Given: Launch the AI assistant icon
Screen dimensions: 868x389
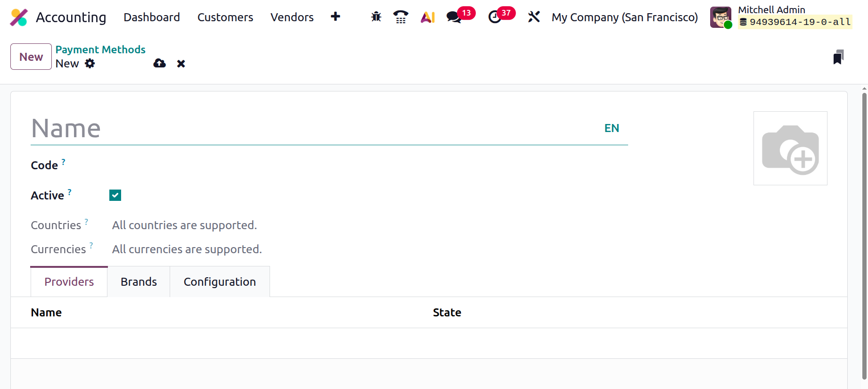Looking at the screenshot, I should 427,17.
